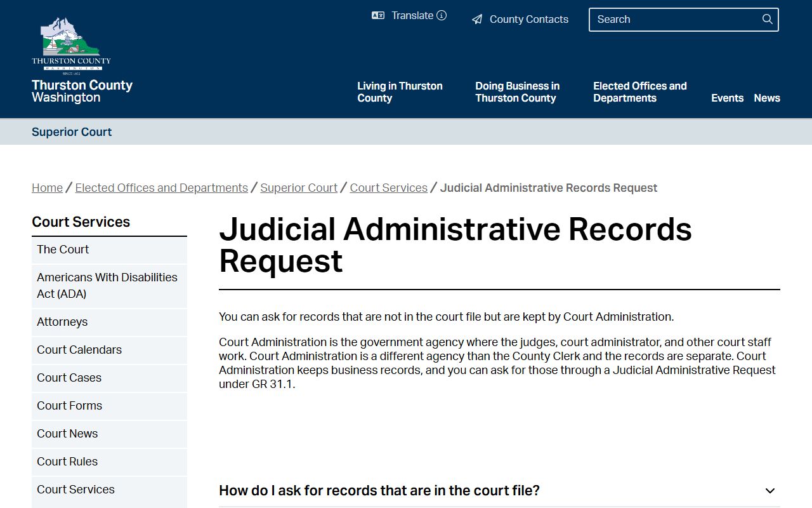Select Attorneys in sidebar menu

pos(109,322)
